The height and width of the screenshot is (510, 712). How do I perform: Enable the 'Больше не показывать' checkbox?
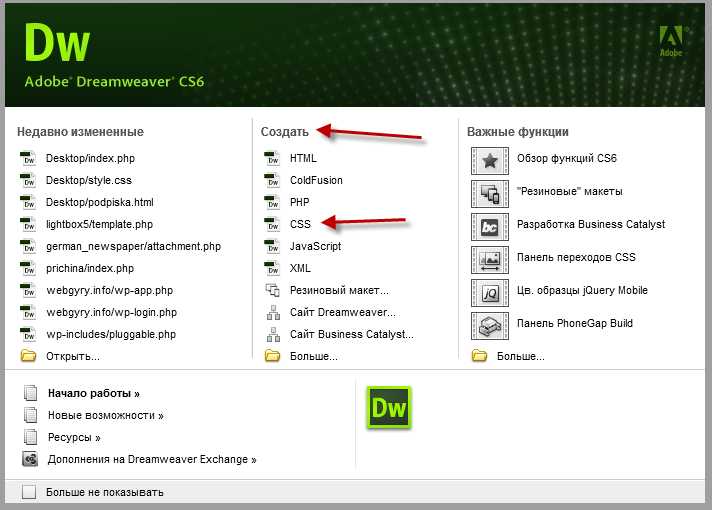(29, 492)
